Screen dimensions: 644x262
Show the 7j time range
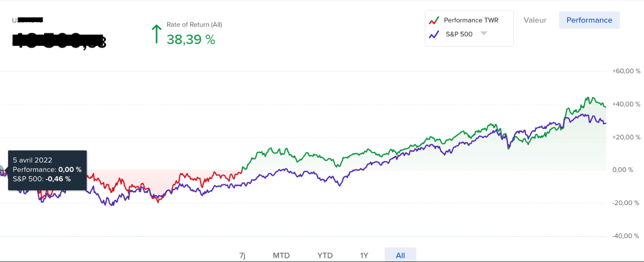click(242, 255)
